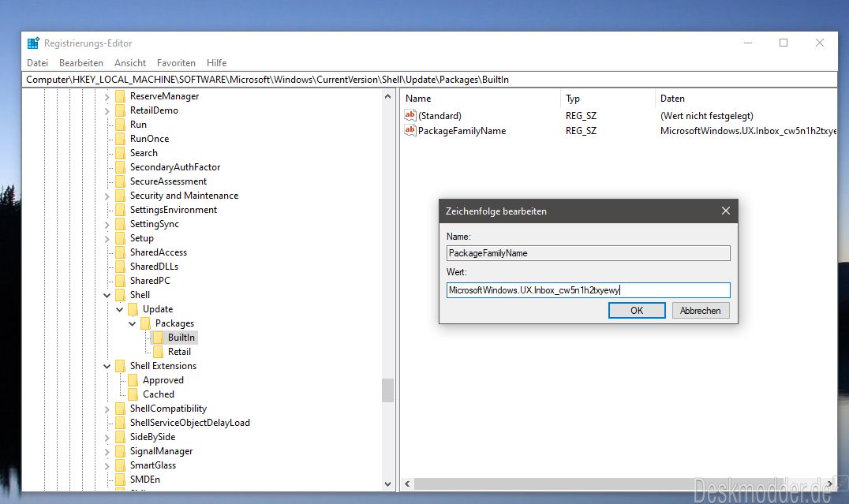
Task: Select the SharedPC folder icon
Action: coord(120,281)
